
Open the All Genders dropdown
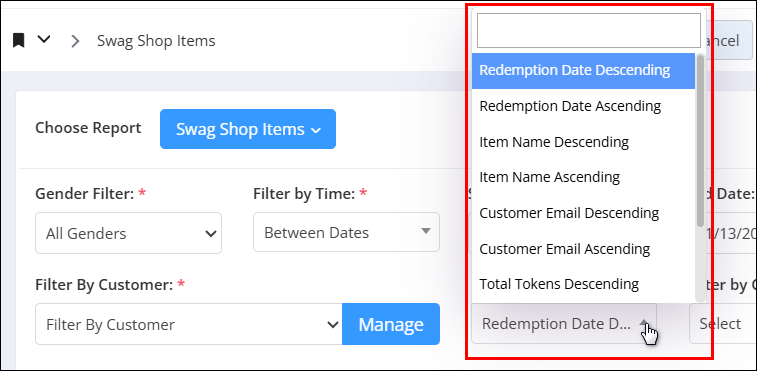[128, 233]
